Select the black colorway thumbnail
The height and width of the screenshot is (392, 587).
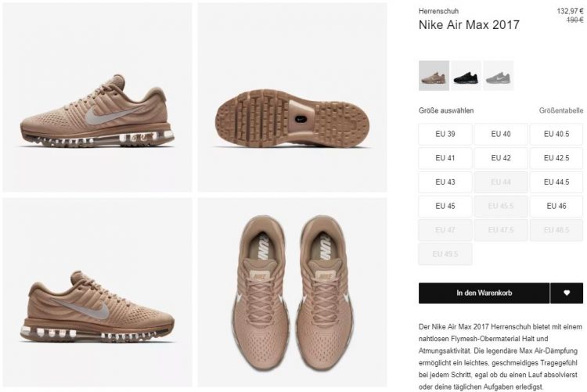pyautogui.click(x=466, y=76)
